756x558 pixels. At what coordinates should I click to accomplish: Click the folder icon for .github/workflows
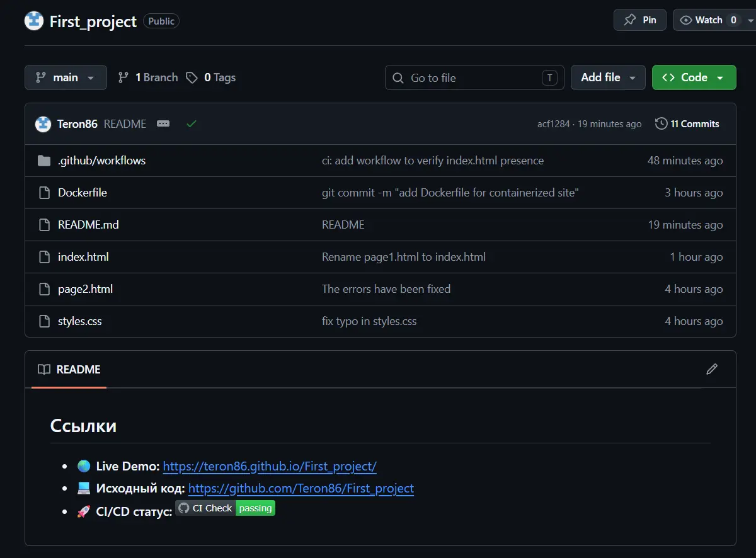[x=44, y=161]
